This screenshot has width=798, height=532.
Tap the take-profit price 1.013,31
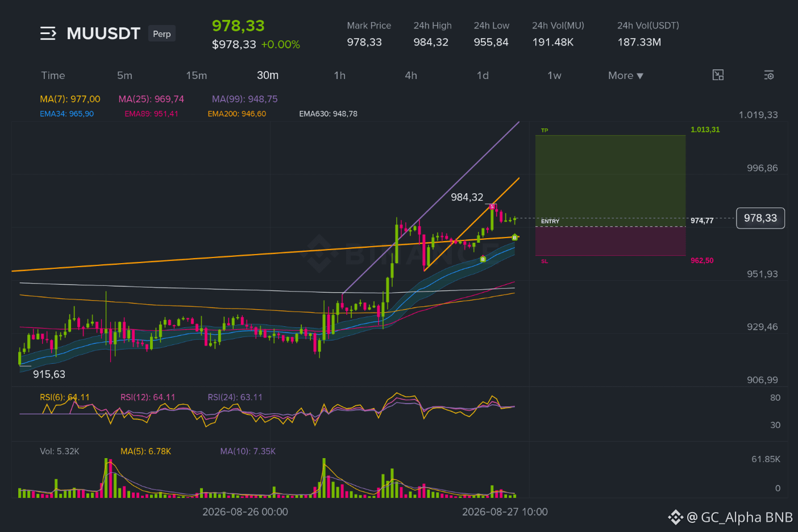[705, 130]
